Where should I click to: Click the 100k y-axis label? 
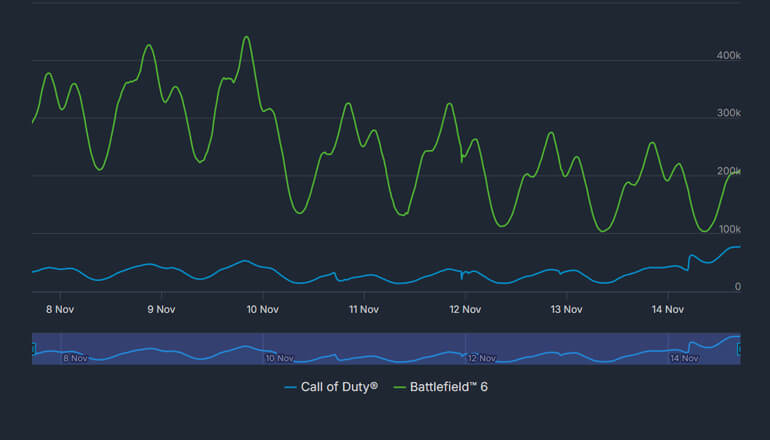(x=728, y=230)
